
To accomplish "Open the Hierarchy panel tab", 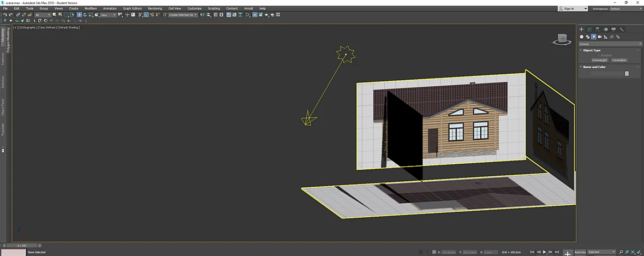I will (x=597, y=29).
